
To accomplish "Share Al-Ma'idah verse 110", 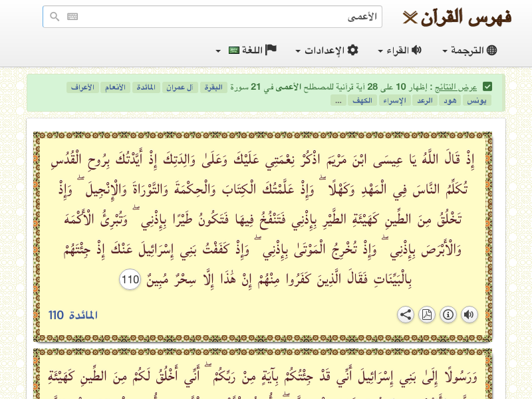I will click(406, 315).
